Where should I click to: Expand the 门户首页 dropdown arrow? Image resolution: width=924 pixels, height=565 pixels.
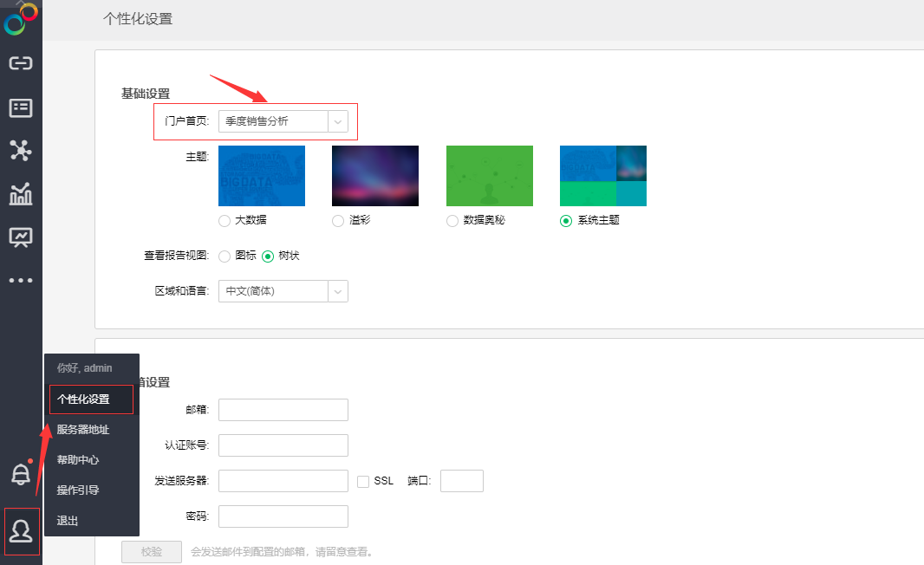tap(338, 121)
